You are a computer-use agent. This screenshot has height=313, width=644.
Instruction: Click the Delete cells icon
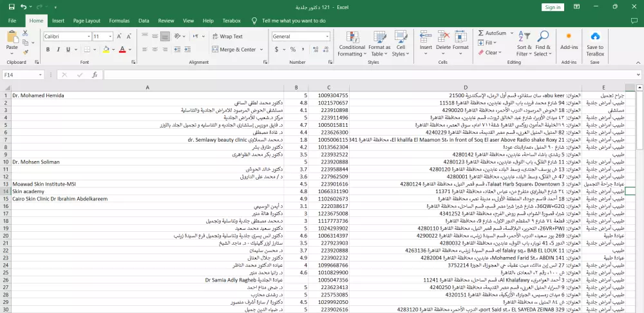[x=443, y=37]
